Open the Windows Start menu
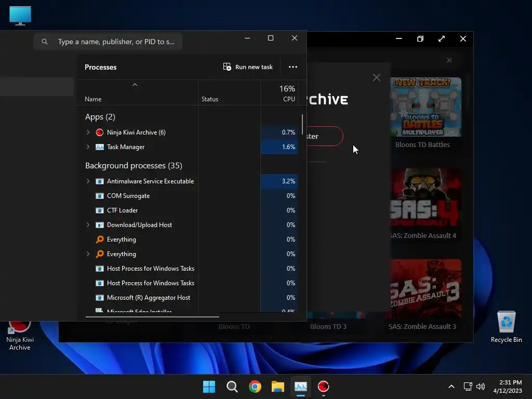532x399 pixels. coord(209,387)
